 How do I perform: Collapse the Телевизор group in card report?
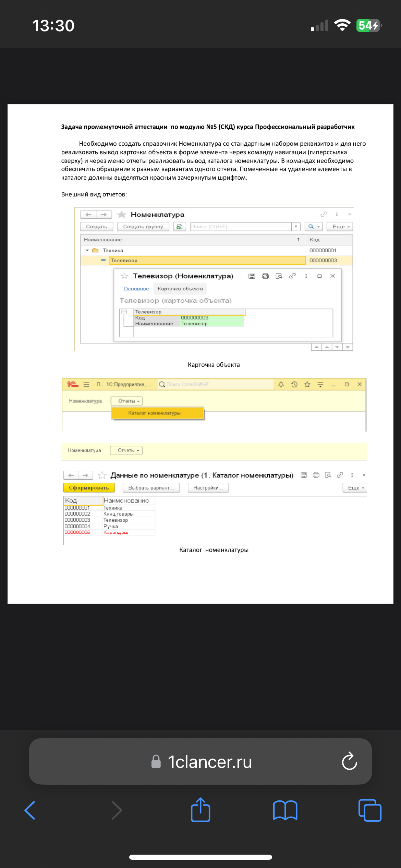click(124, 312)
